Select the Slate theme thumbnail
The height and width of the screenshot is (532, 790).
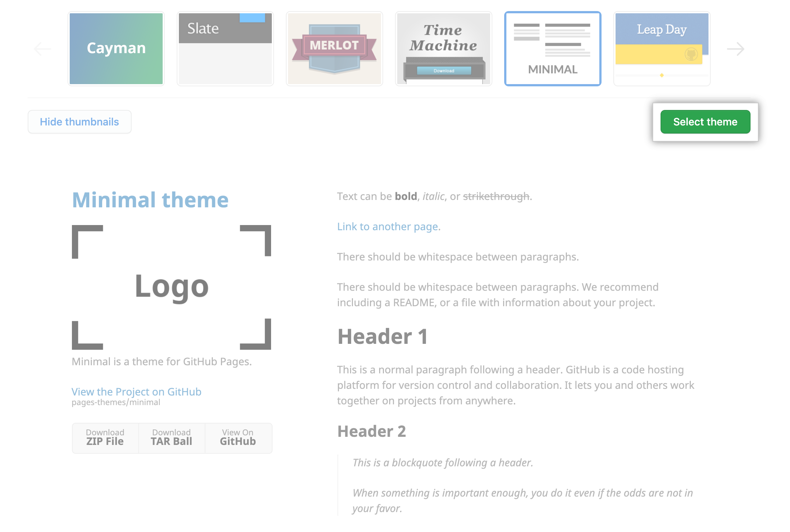[224, 48]
